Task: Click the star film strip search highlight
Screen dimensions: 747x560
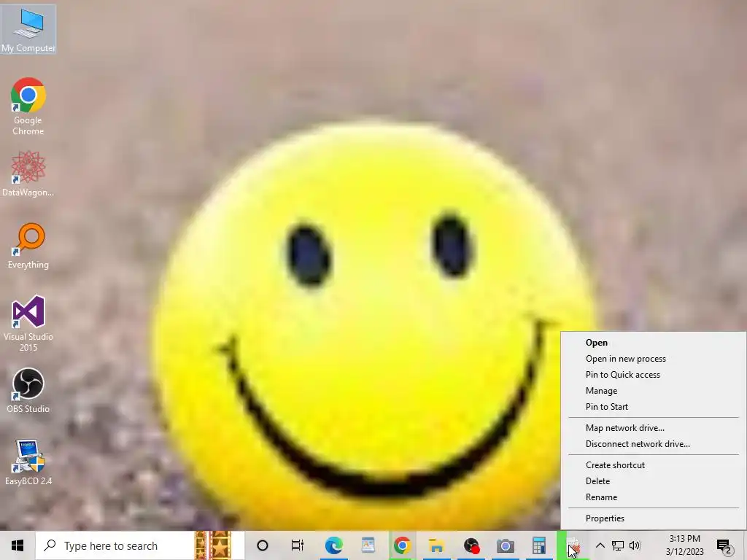Action: (213, 545)
